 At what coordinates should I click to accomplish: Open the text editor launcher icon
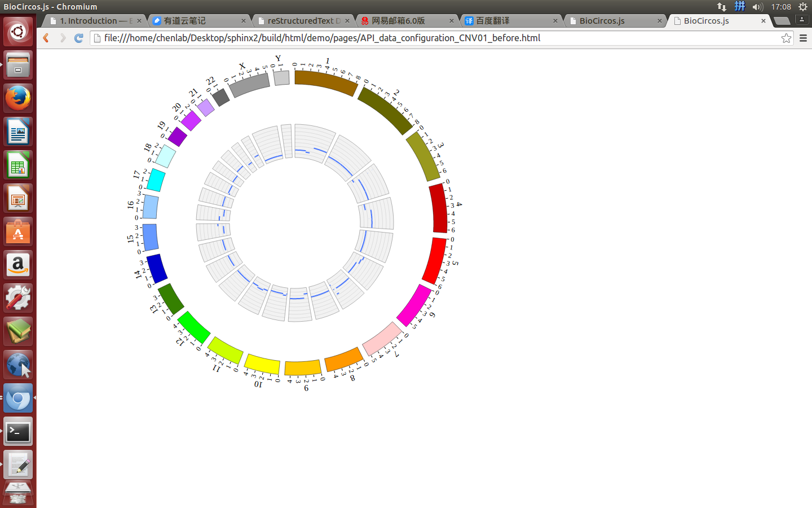tap(18, 465)
